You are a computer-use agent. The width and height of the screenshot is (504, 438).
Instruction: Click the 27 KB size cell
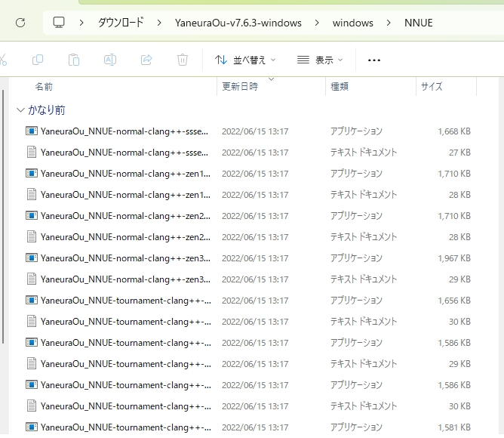point(459,153)
